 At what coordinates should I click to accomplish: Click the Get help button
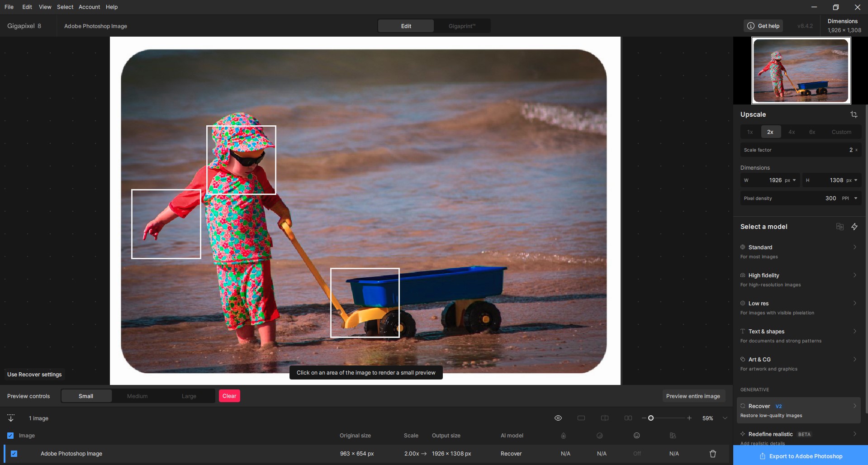(x=763, y=26)
